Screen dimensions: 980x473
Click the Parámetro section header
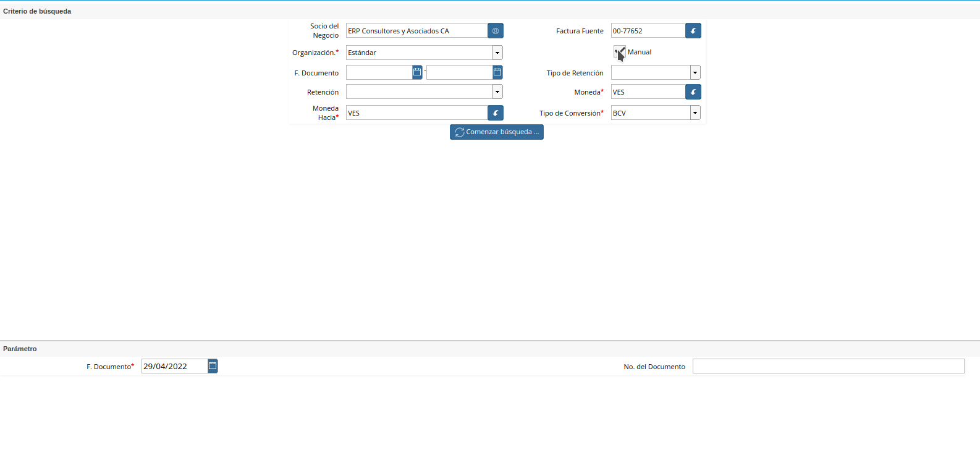click(x=20, y=349)
